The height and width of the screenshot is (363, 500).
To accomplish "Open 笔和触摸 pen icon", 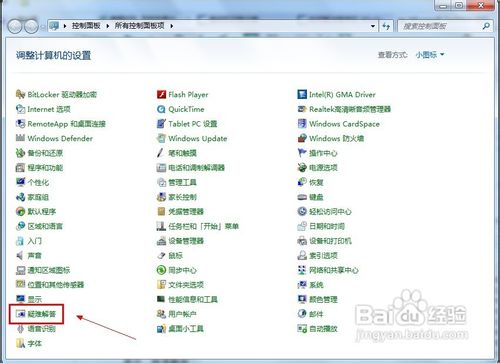I will point(161,153).
